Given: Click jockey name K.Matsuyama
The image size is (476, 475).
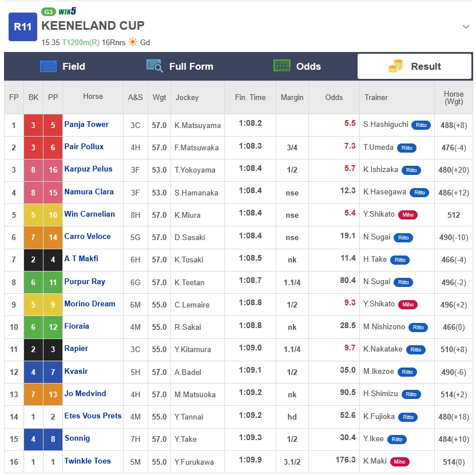Looking at the screenshot, I should click(x=197, y=126).
